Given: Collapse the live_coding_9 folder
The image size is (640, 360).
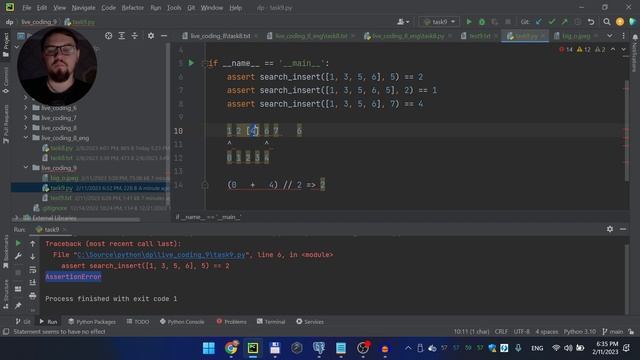Looking at the screenshot, I should coord(26,168).
